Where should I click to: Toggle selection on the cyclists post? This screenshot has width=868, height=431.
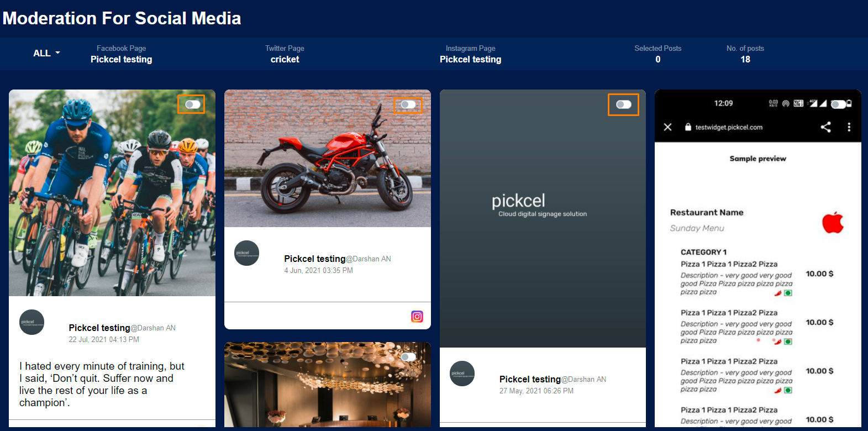[x=192, y=104]
